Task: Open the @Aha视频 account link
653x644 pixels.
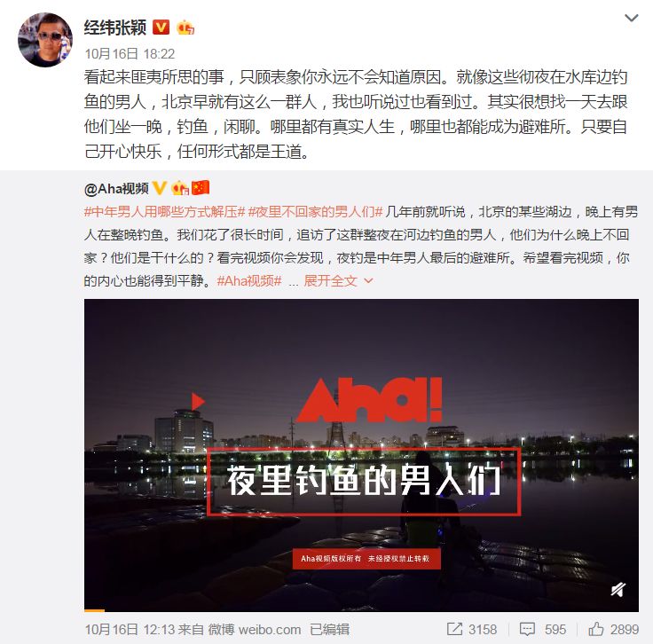Action: point(116,189)
